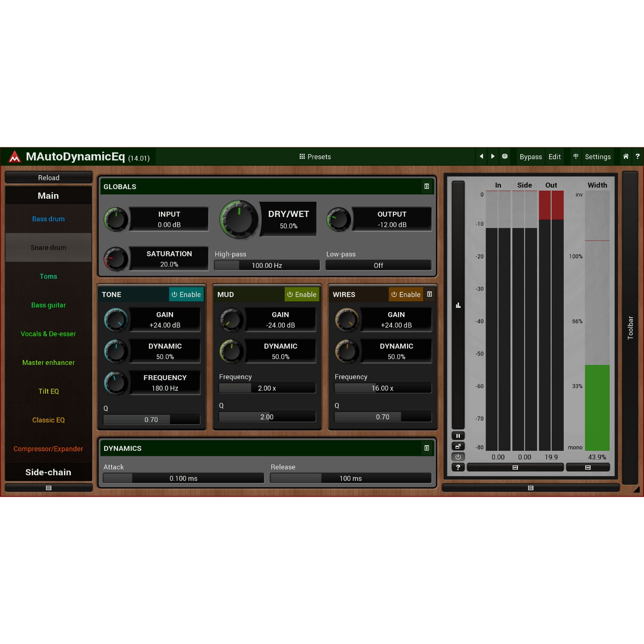
Task: Collapse the DYNAMICS panel
Action: click(x=427, y=448)
